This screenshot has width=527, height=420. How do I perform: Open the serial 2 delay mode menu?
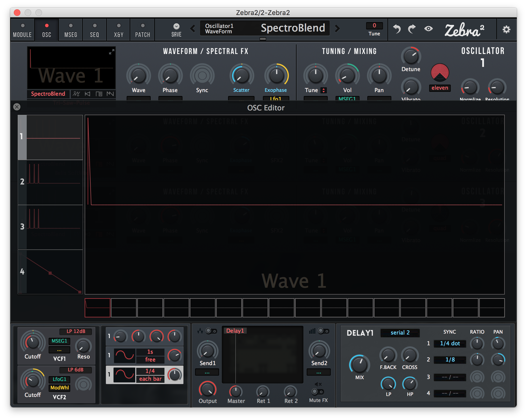click(x=400, y=333)
